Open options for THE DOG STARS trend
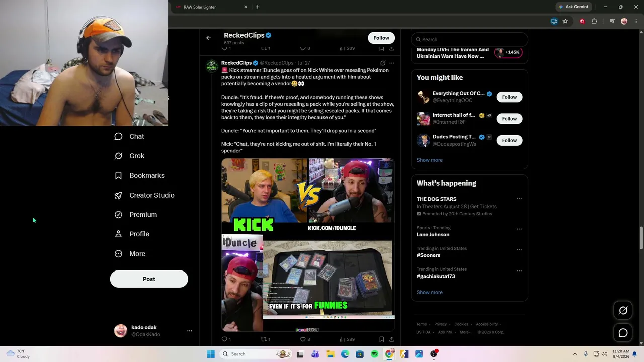Screen dimensions: 644x362 [x=519, y=199]
